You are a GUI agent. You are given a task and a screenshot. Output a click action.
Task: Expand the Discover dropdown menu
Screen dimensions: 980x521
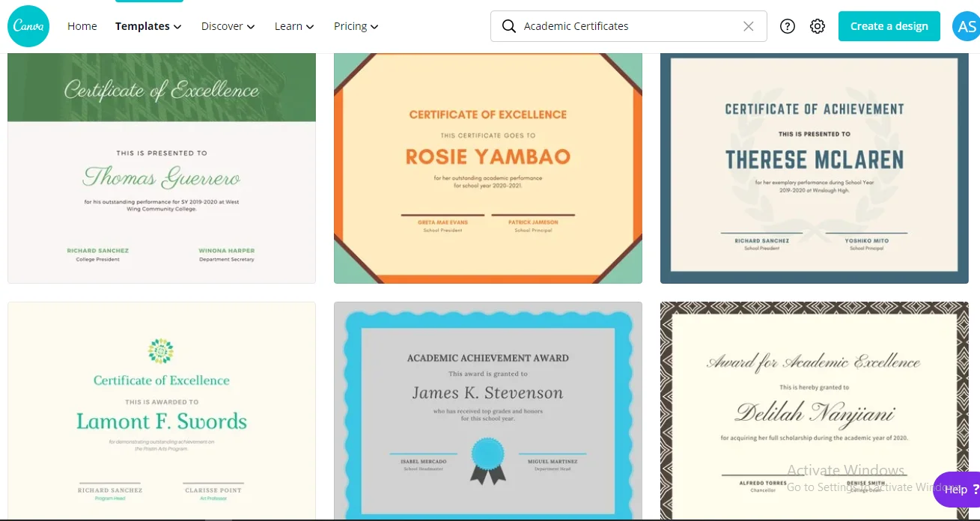228,26
